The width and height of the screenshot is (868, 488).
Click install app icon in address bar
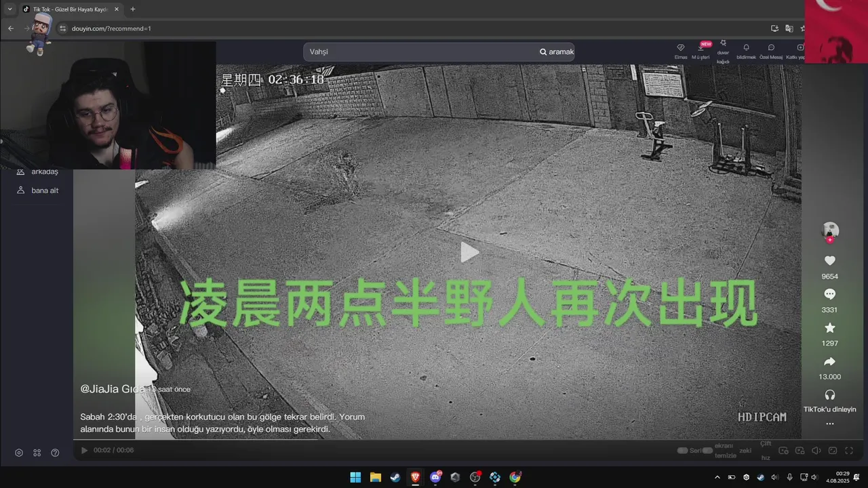click(x=774, y=28)
